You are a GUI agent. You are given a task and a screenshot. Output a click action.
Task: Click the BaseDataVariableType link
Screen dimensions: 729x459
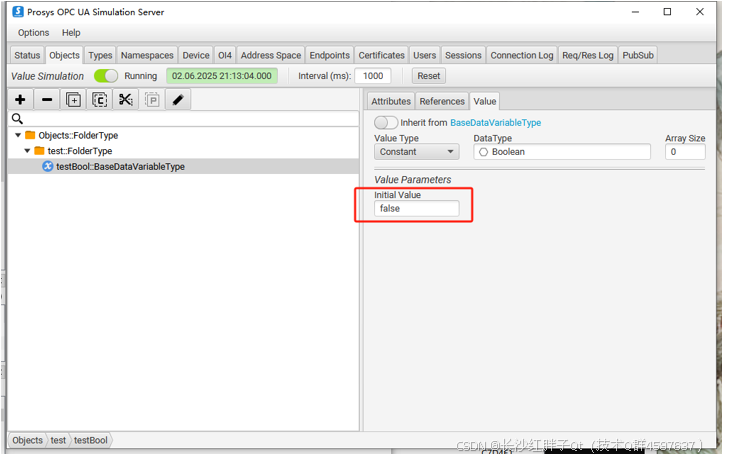tap(495, 123)
